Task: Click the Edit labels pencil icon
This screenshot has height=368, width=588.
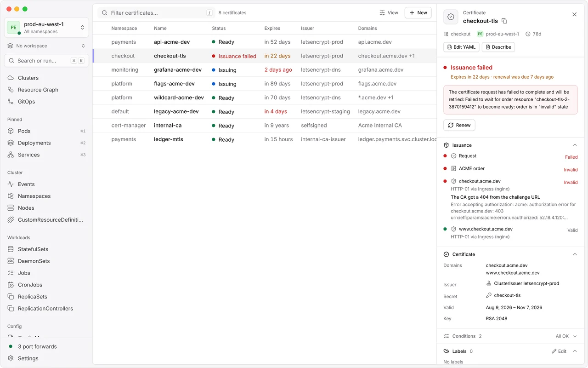Action: point(554,351)
